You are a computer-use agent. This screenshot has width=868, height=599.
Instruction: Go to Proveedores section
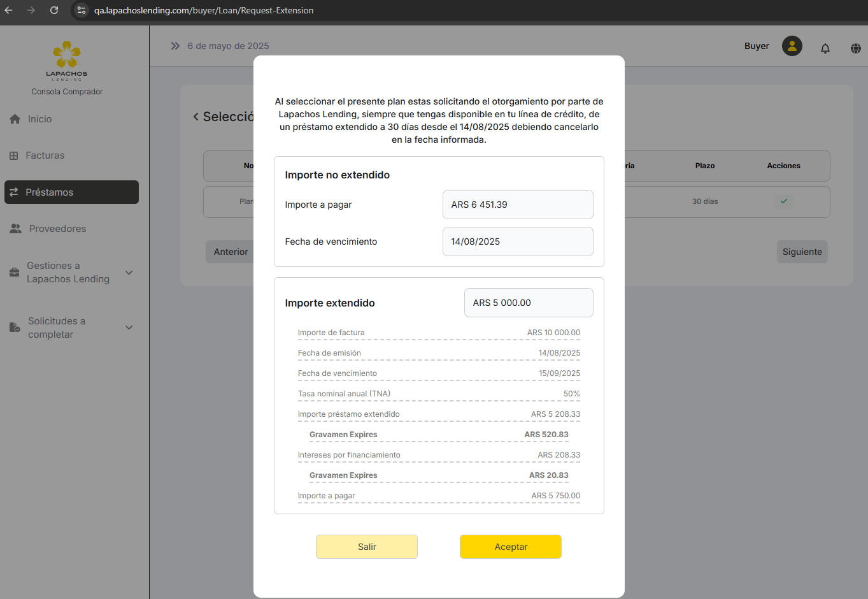pos(57,229)
